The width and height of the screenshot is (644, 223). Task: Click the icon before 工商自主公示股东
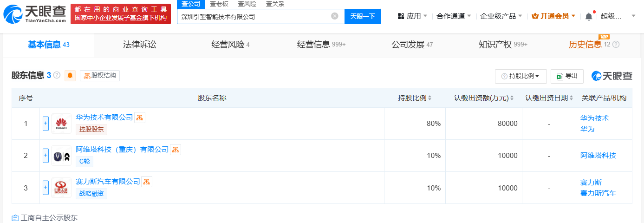(15, 218)
